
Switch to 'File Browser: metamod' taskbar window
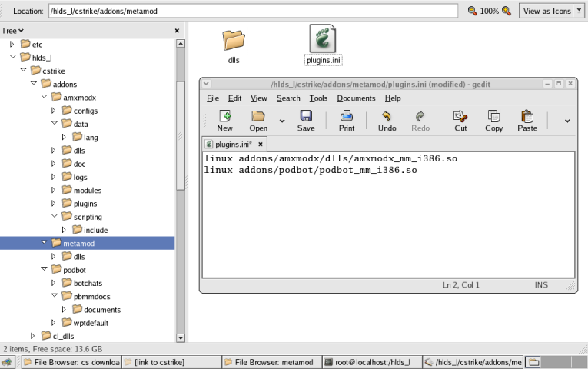[272, 362]
